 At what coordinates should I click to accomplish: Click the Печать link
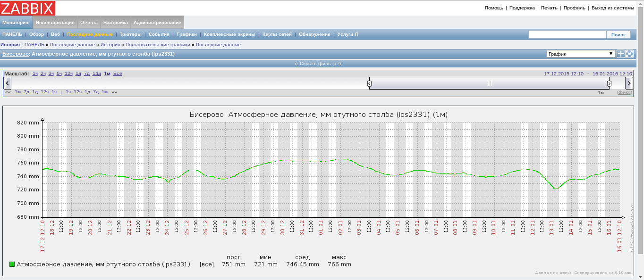pyautogui.click(x=549, y=8)
